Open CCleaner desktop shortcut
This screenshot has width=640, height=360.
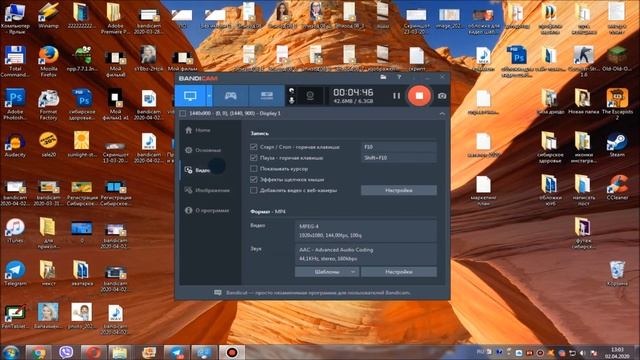pos(617,187)
